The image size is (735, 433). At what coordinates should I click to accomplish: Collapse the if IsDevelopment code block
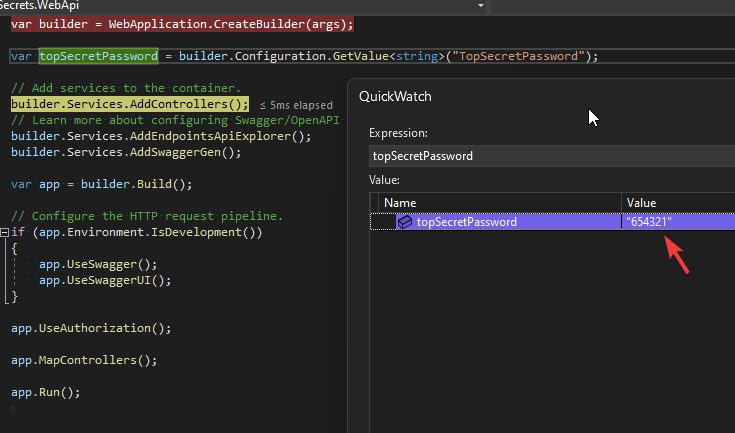pos(4,232)
